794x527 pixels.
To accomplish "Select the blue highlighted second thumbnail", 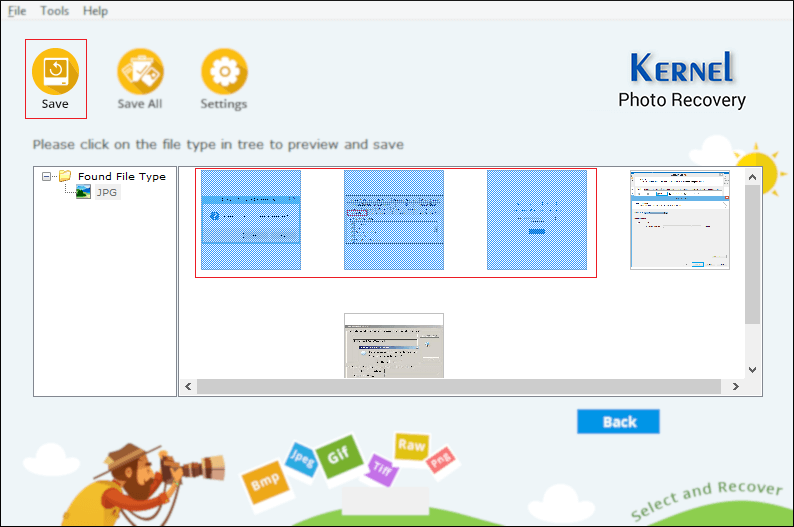I will pyautogui.click(x=394, y=220).
